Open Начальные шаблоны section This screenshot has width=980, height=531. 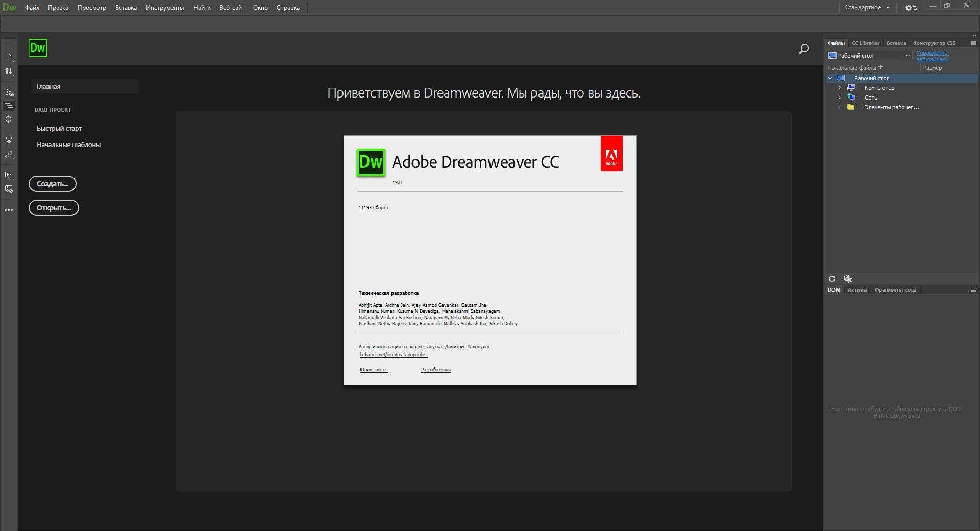coord(68,144)
